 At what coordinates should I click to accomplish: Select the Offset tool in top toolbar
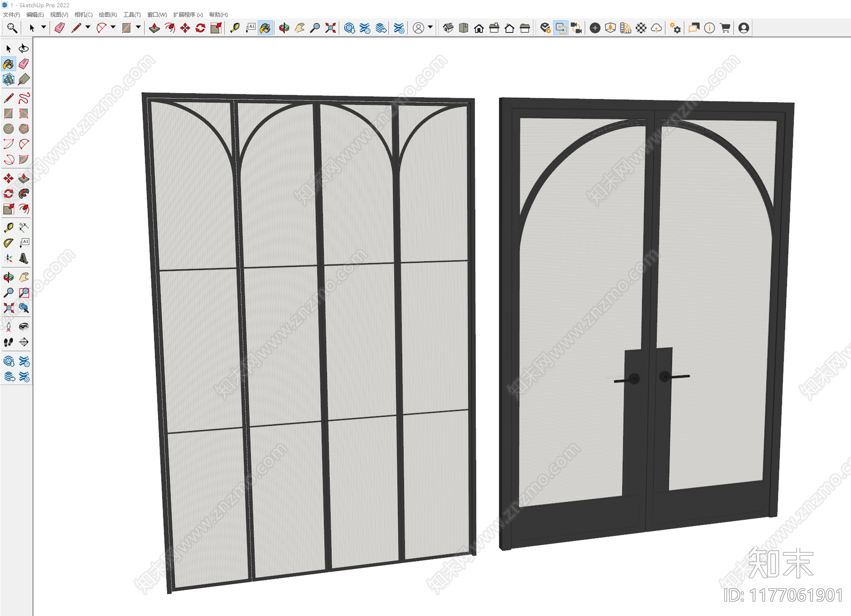click(x=170, y=28)
